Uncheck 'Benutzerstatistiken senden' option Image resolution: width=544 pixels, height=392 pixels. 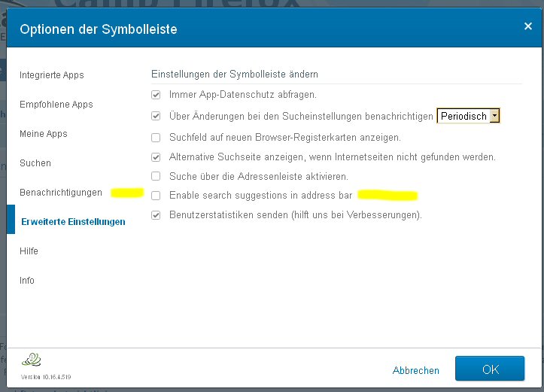tap(156, 215)
